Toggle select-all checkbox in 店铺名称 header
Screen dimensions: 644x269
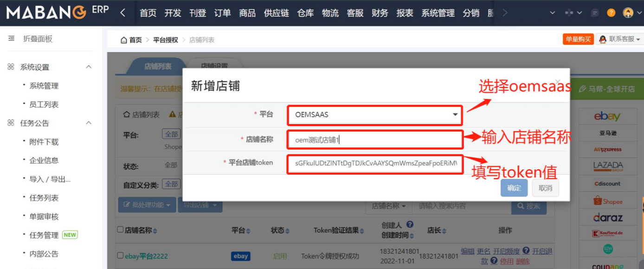coord(121,230)
